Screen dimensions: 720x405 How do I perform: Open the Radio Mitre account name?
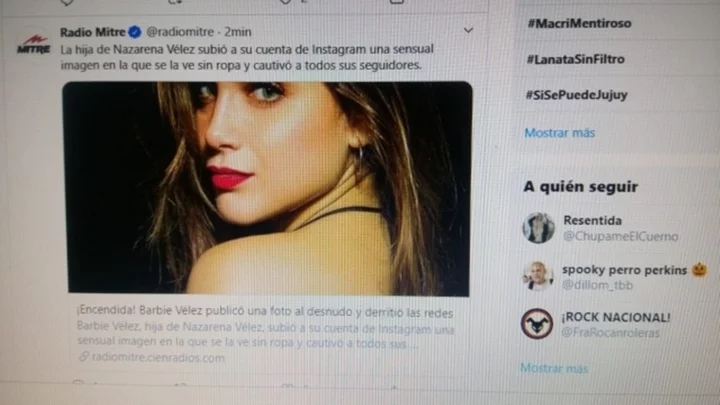(x=93, y=32)
